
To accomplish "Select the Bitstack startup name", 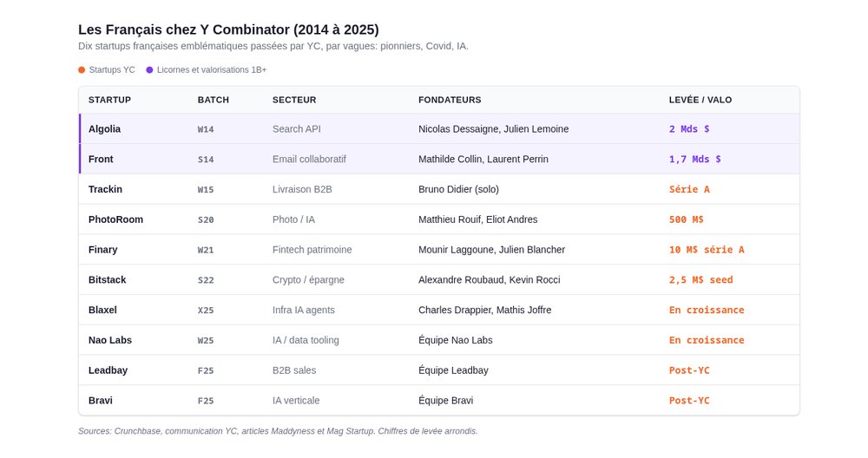I will tap(108, 279).
